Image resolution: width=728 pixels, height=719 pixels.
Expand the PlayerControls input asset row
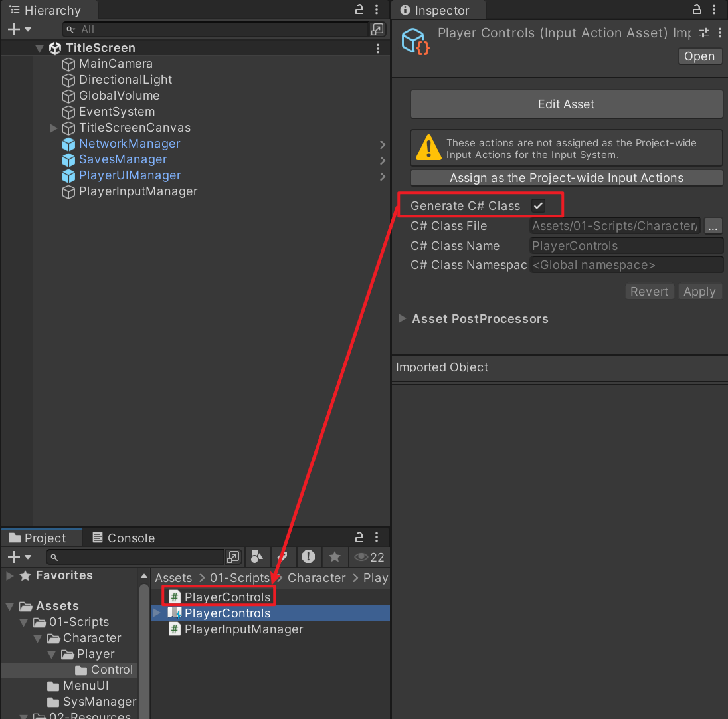tap(157, 613)
